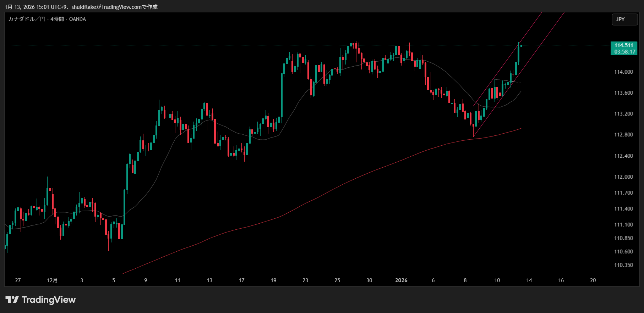Click the latest tall green candlestick
Screen dimensions: 644x313
[x=518, y=54]
